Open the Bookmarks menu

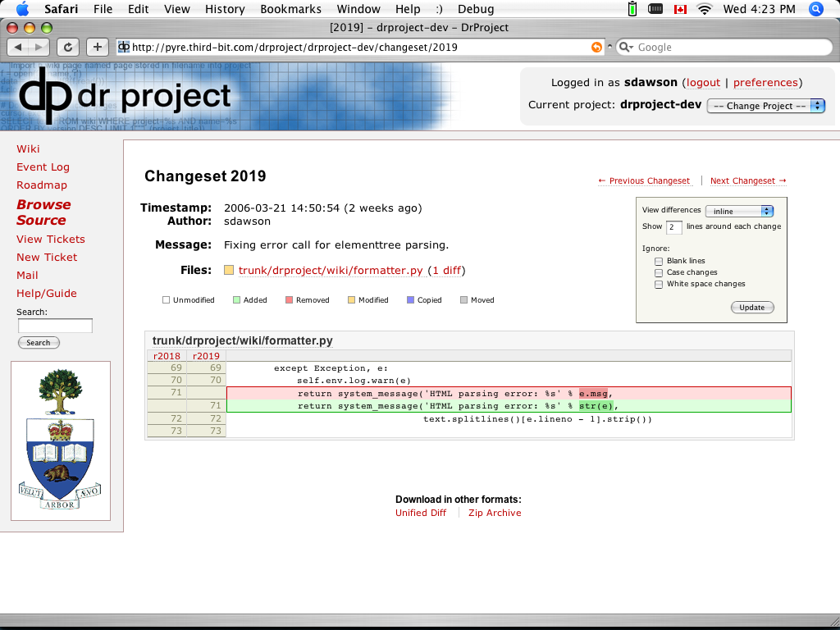point(291,9)
